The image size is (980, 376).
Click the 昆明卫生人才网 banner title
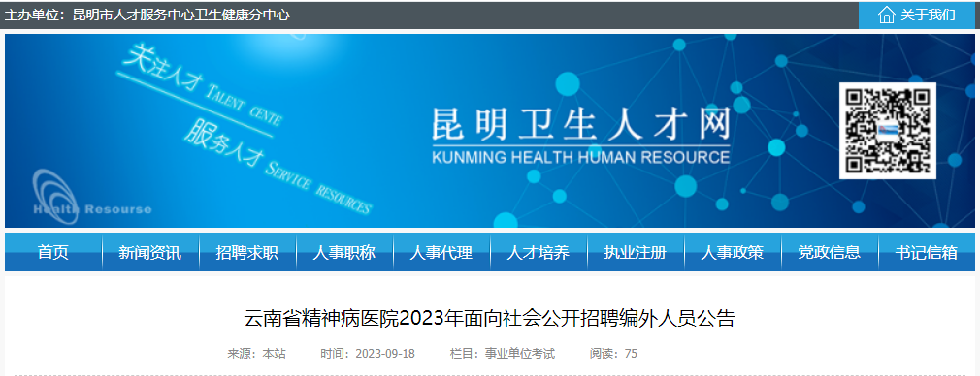point(580,124)
